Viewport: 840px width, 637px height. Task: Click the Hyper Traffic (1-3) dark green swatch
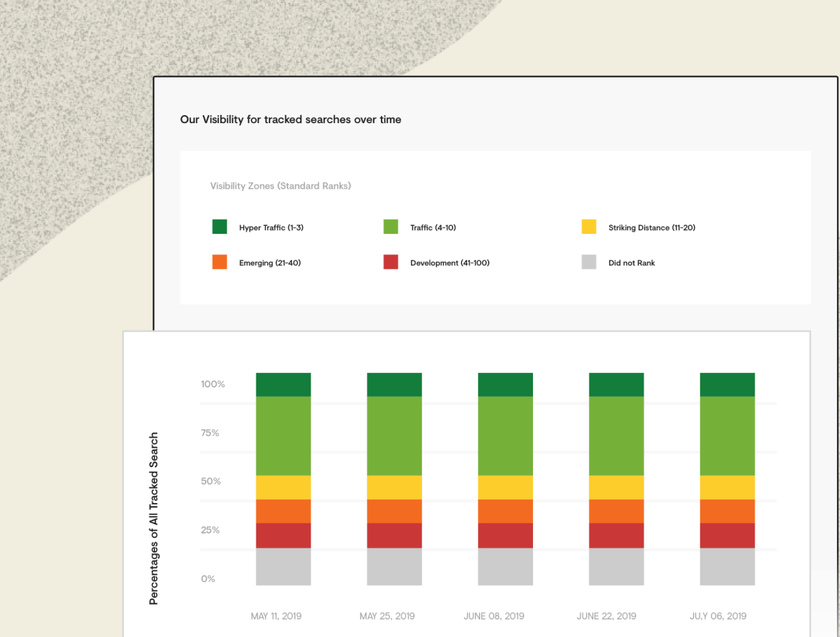click(219, 227)
